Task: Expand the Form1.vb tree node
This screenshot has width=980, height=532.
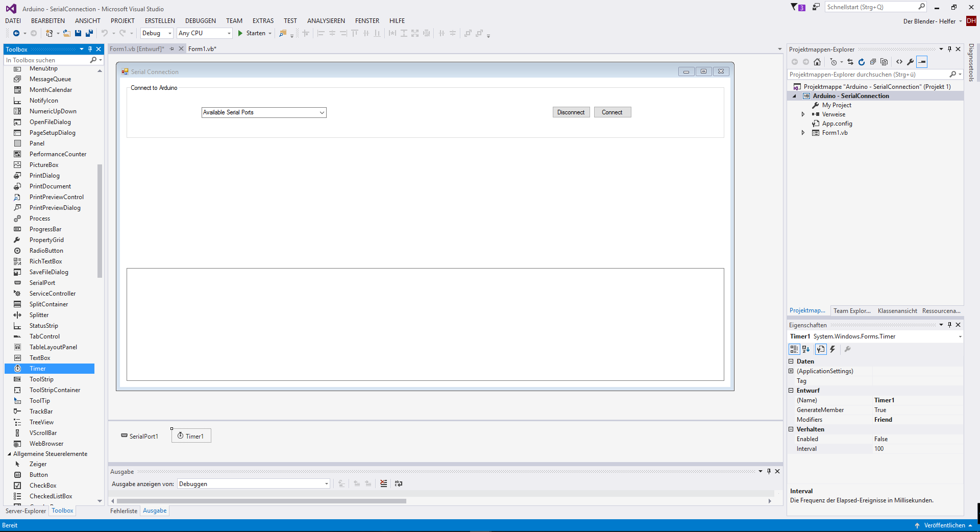Action: click(x=803, y=132)
